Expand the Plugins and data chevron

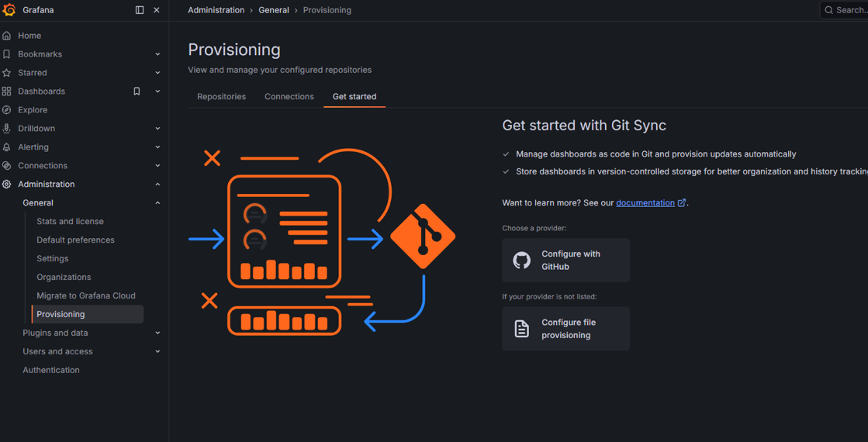[157, 333]
